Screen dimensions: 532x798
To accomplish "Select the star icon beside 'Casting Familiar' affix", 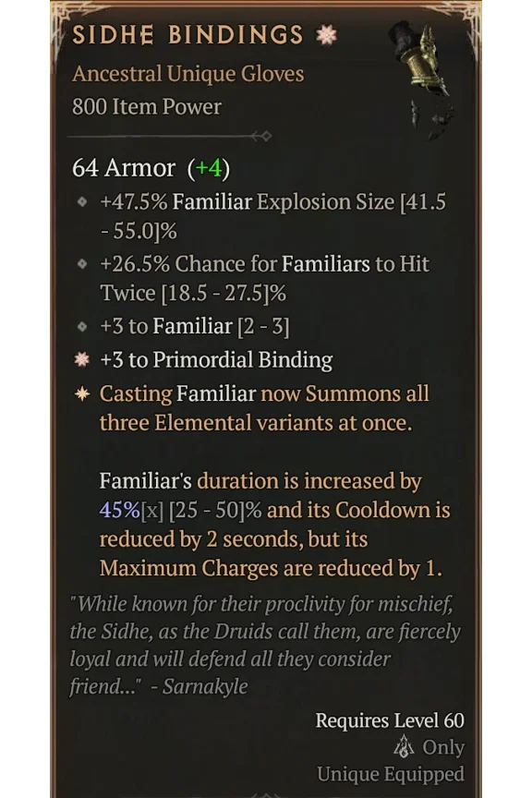I will point(81,394).
